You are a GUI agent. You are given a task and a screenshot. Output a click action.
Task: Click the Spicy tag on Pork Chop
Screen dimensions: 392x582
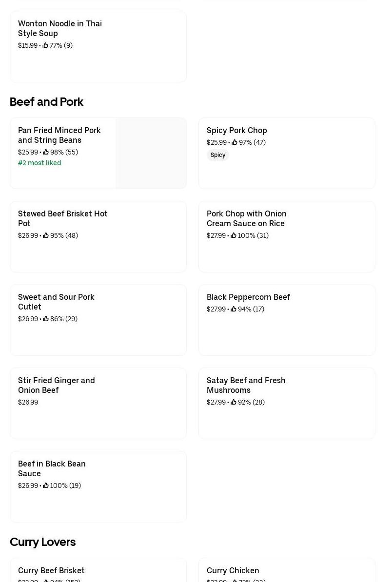pos(218,155)
